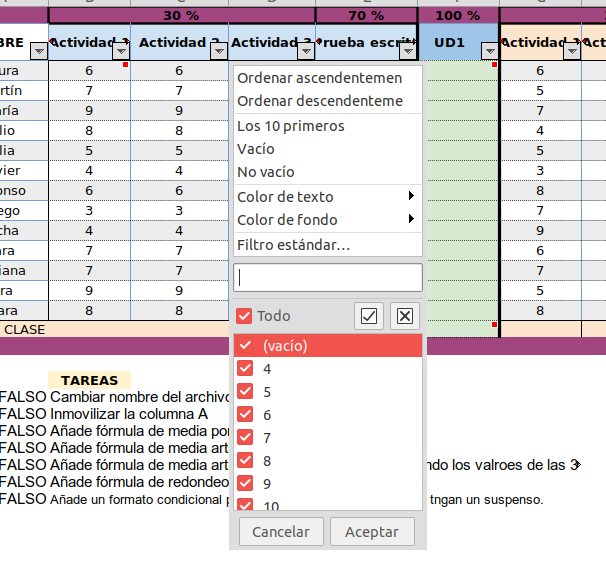The height and width of the screenshot is (584, 606).
Task: Open autofilter dropdown of Actividad 2 column
Action: pos(219,51)
